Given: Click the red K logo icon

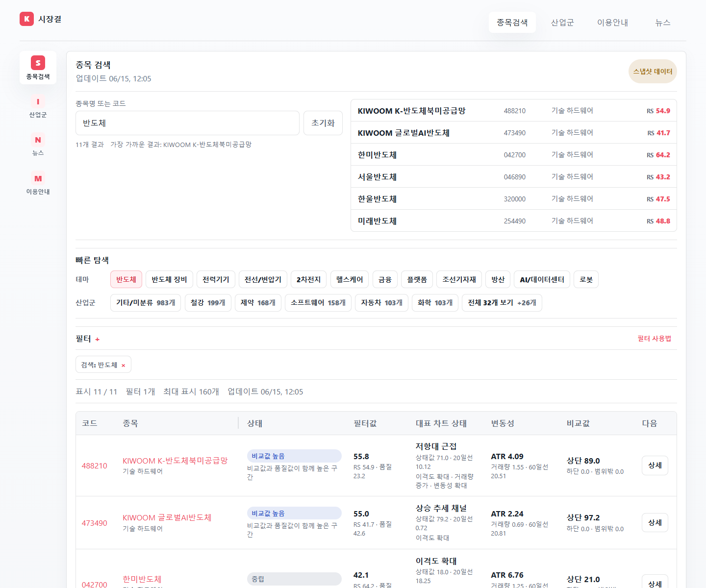Looking at the screenshot, I should tap(26, 19).
